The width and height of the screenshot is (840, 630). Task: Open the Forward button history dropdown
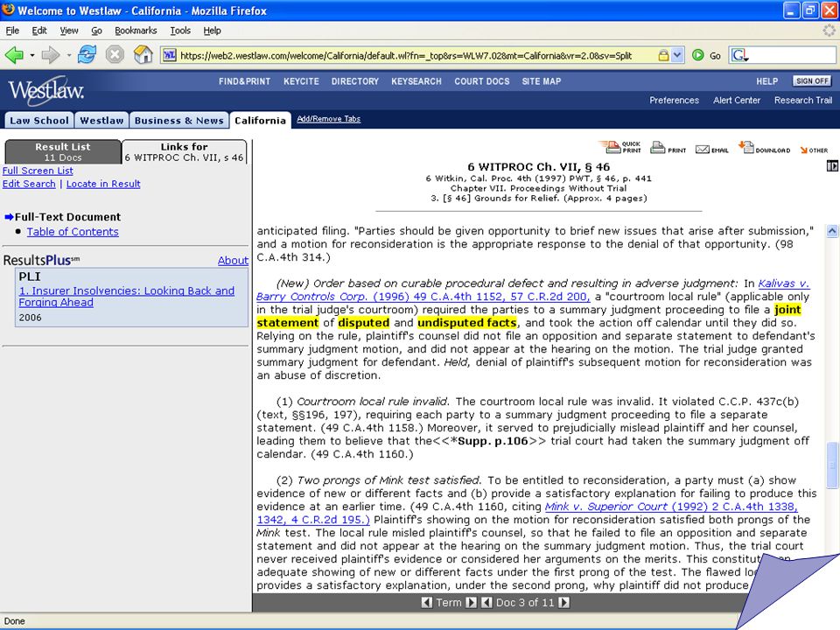pyautogui.click(x=68, y=55)
